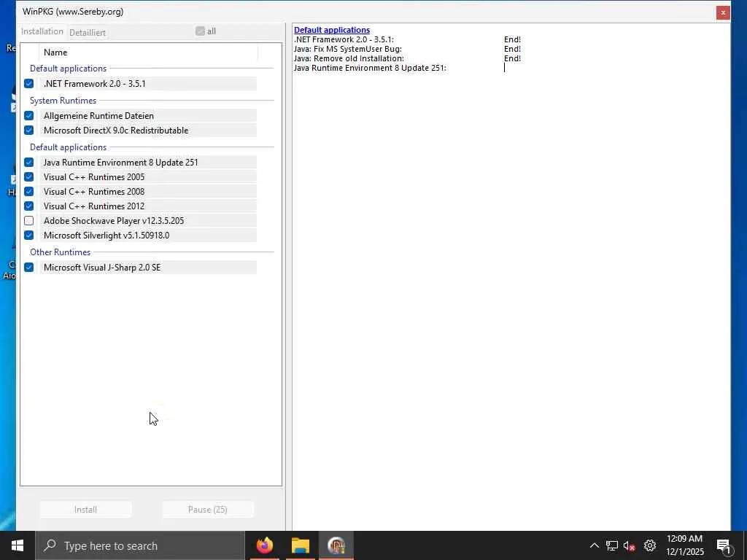The width and height of the screenshot is (747, 560).
Task: Click the taskbar search box
Action: click(x=140, y=545)
